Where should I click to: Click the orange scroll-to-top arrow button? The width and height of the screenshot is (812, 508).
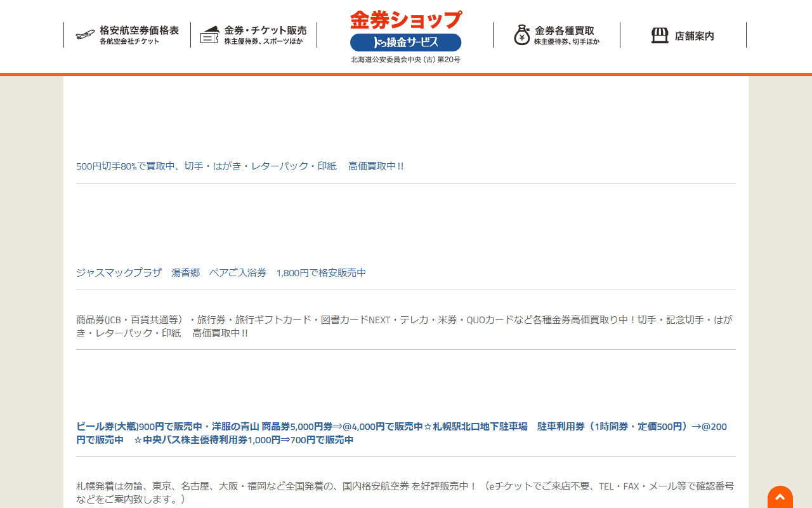click(780, 497)
